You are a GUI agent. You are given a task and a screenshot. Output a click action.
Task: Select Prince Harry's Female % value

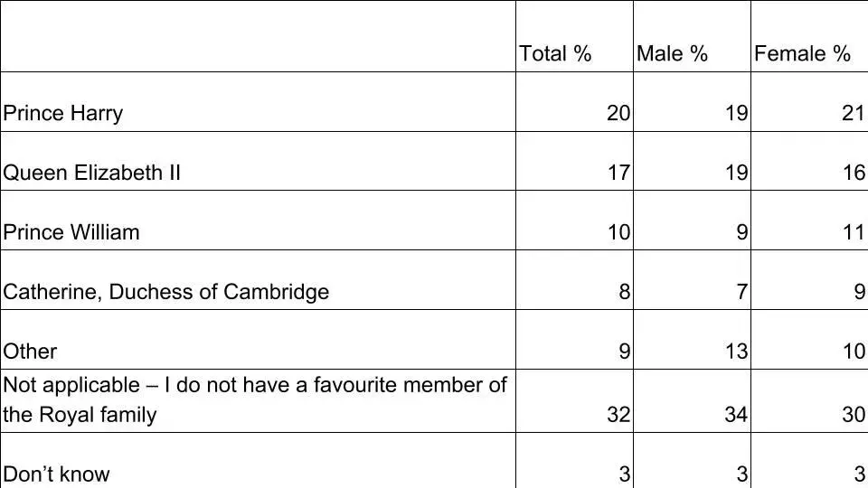point(854,113)
